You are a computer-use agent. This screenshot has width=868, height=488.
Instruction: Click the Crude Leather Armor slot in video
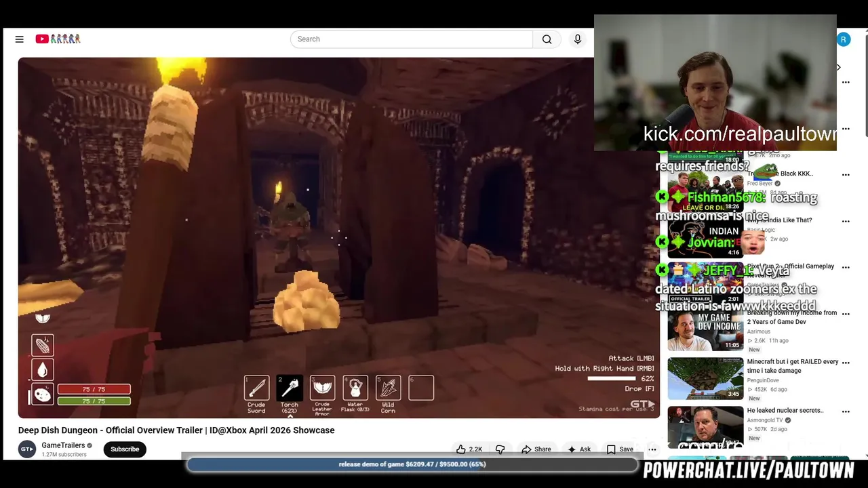322,388
